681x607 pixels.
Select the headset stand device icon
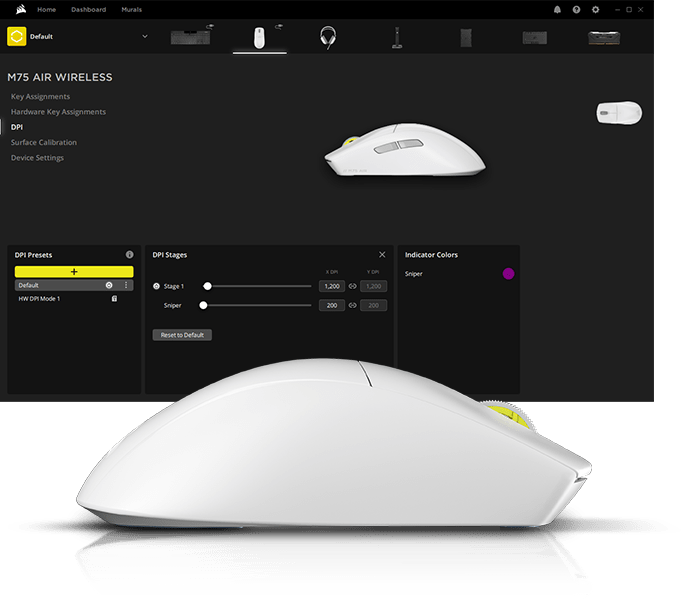click(397, 38)
